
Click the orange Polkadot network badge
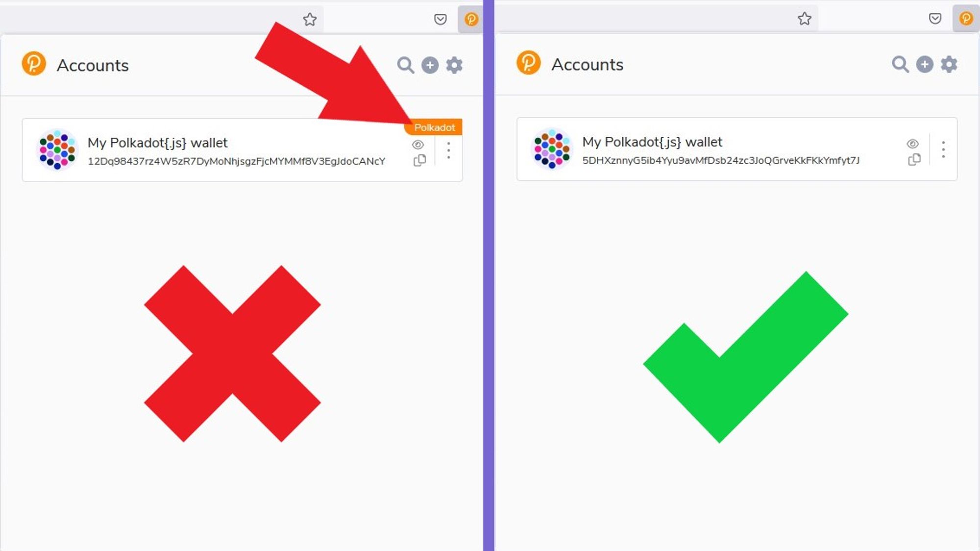[434, 127]
